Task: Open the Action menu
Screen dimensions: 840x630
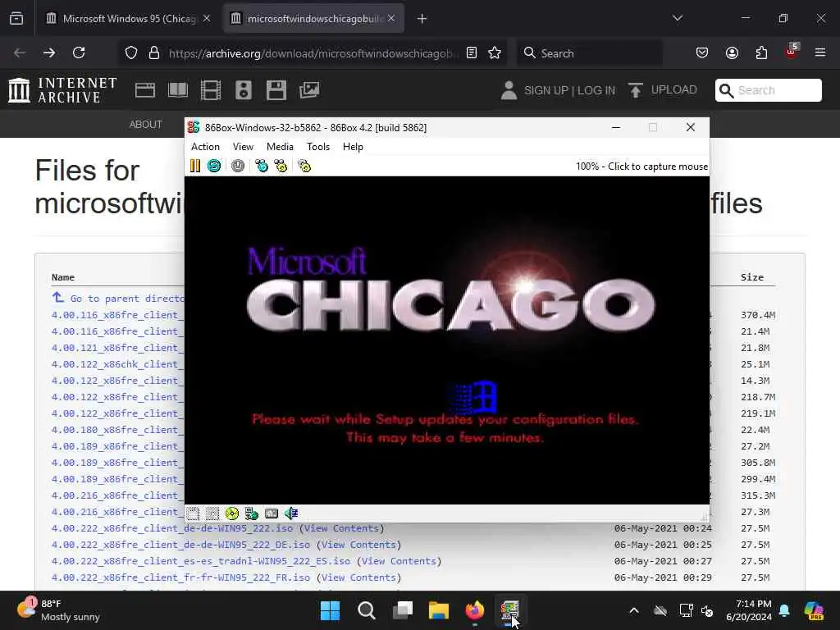Action: 205,147
